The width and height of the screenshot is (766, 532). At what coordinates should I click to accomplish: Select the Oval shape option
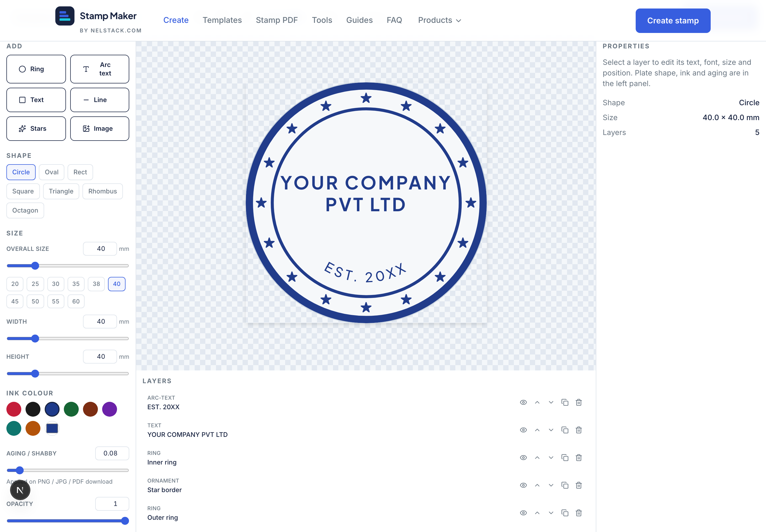(51, 172)
